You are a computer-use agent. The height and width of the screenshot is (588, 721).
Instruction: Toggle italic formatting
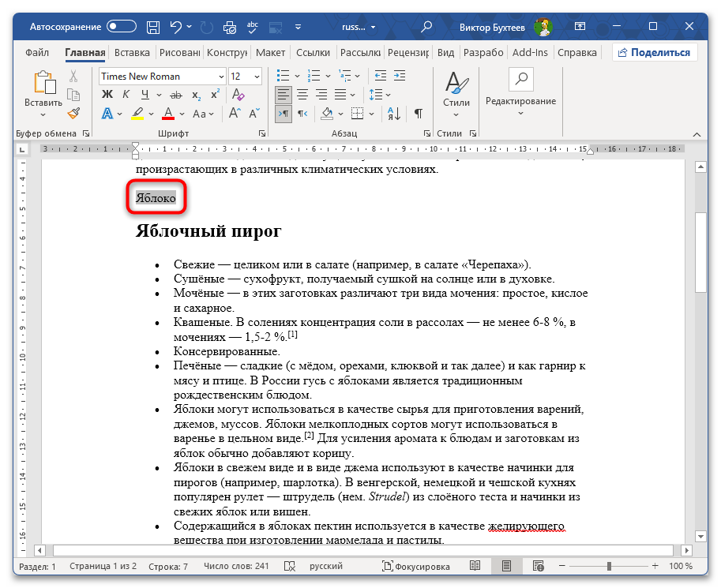click(x=126, y=95)
